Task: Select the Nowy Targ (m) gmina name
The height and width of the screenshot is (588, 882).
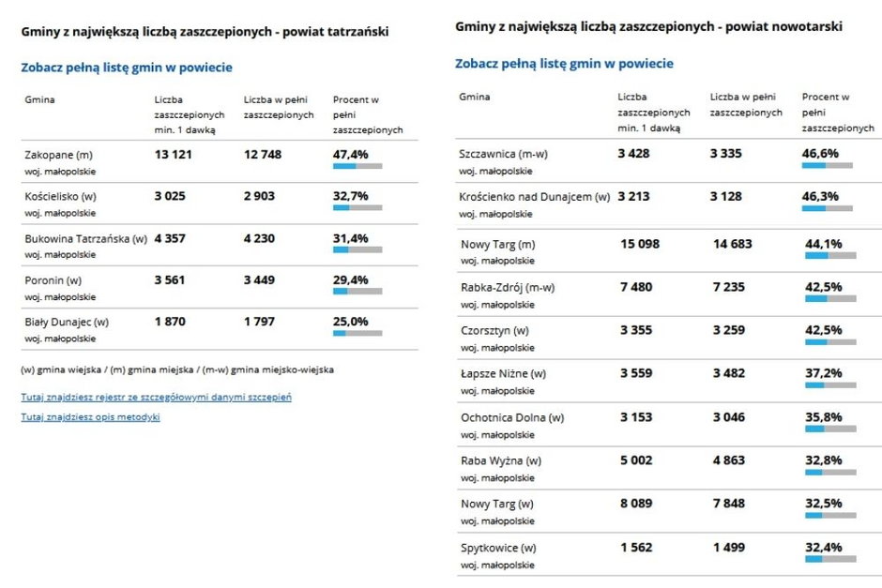Action: point(497,244)
